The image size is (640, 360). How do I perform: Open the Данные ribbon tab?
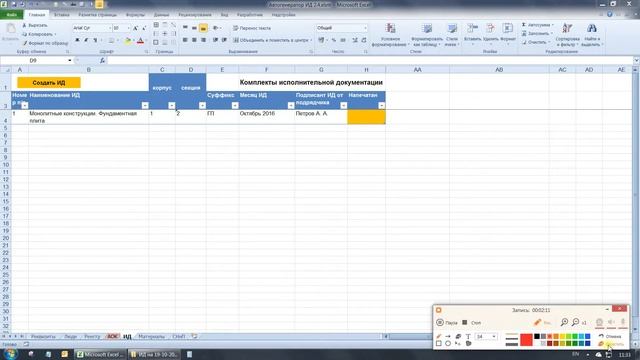point(161,15)
